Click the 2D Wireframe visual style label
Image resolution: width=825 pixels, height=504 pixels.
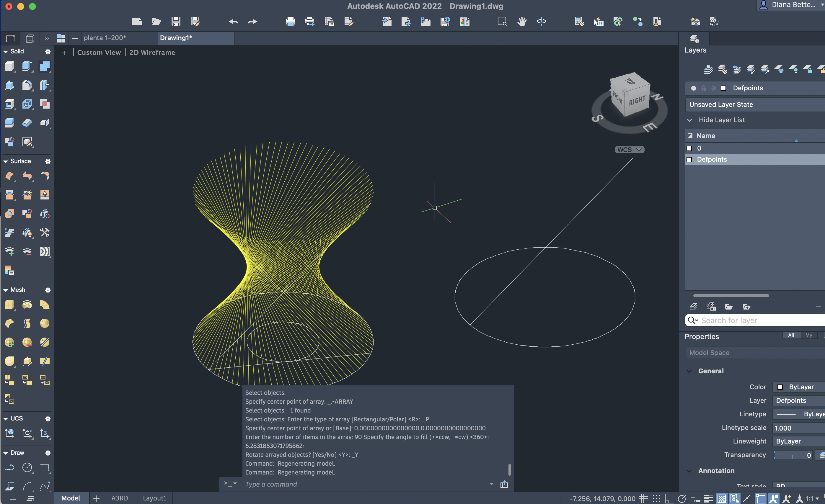click(152, 53)
